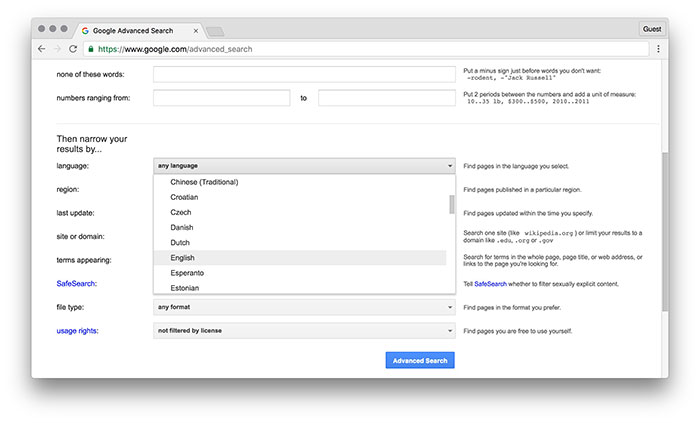Click the usage rights link
700x423 pixels.
point(77,331)
